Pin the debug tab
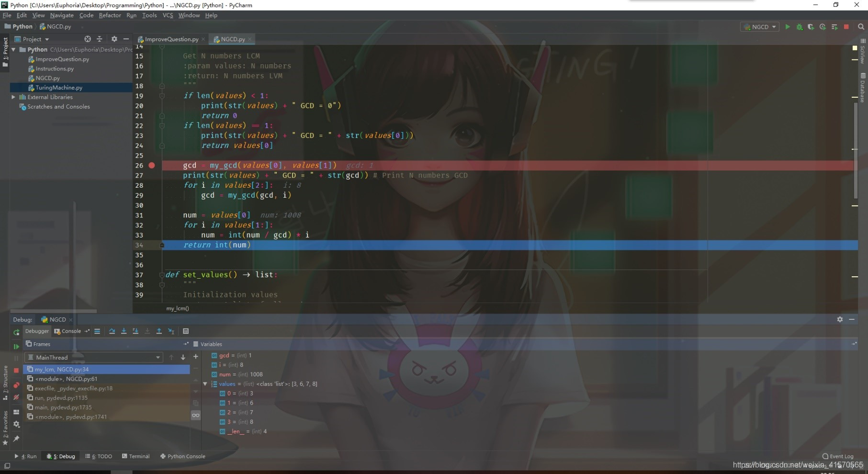 (16, 438)
